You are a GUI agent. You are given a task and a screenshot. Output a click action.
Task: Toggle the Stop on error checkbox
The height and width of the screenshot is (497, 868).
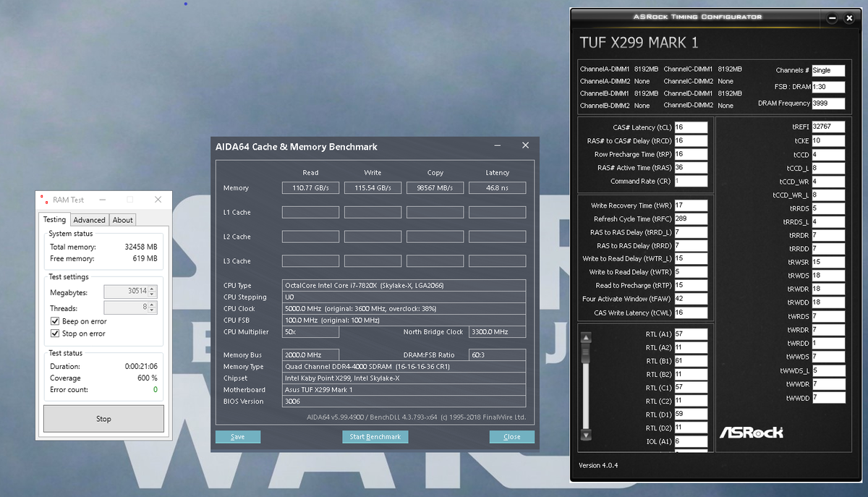click(56, 334)
